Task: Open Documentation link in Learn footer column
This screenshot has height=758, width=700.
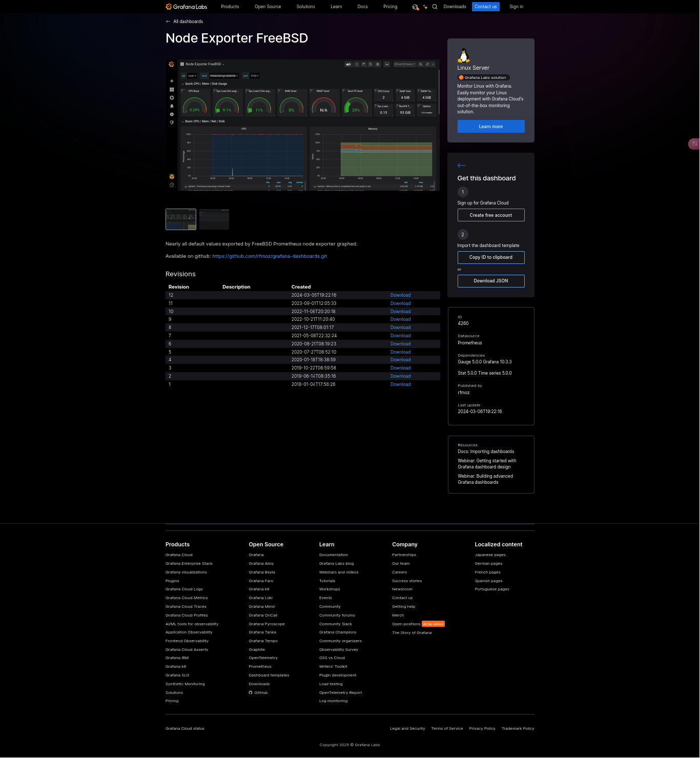Action: (334, 555)
